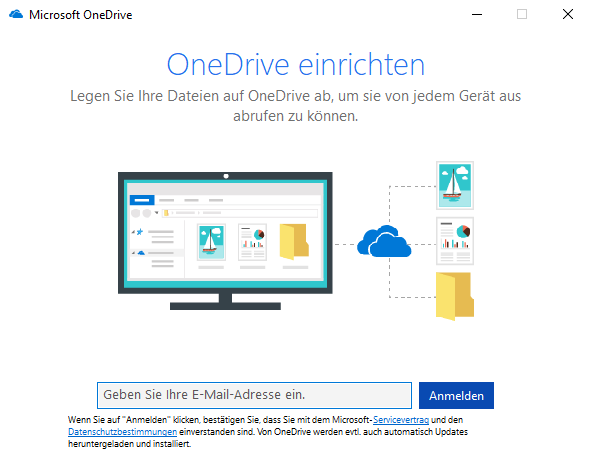Click the address bar in monitor illustration
The image size is (590, 458).
coord(240,213)
